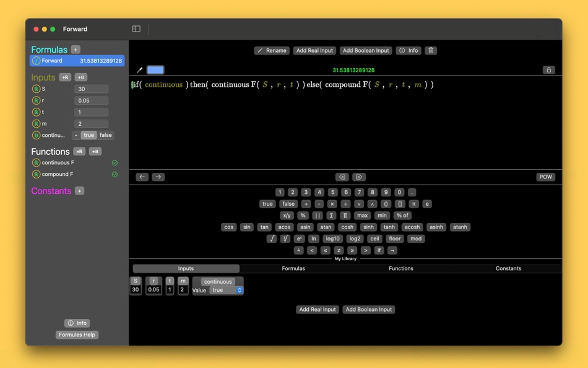Click the trash delete formula icon

point(431,50)
